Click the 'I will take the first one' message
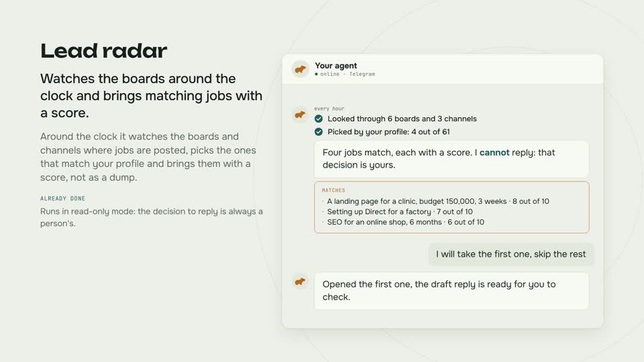The width and height of the screenshot is (644, 362). coord(511,254)
